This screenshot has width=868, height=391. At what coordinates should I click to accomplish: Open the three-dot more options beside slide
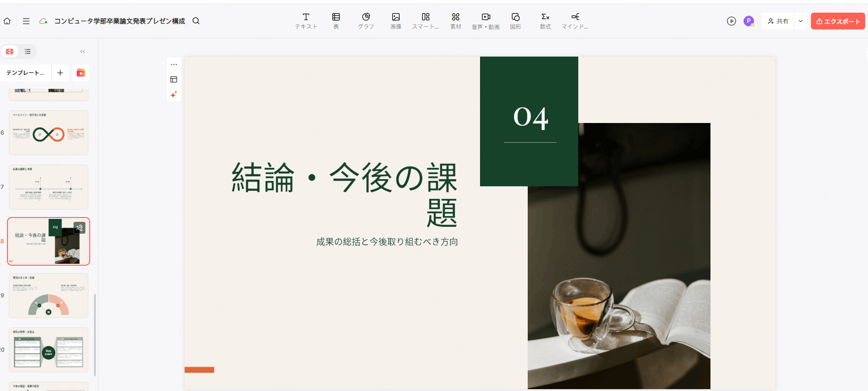click(x=174, y=65)
